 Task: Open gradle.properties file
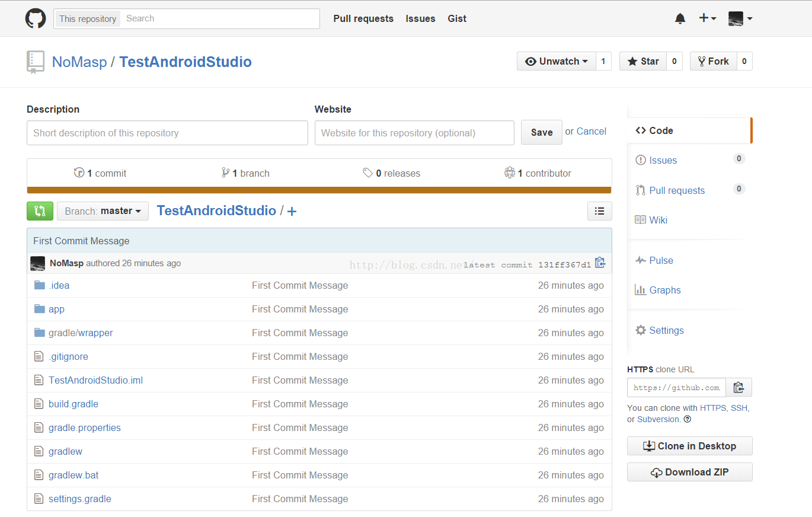pyautogui.click(x=85, y=427)
